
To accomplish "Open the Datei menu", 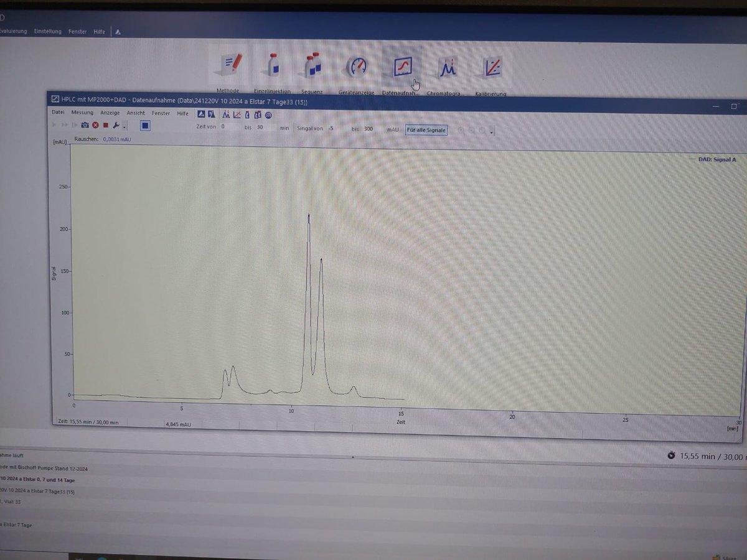I will coord(58,113).
